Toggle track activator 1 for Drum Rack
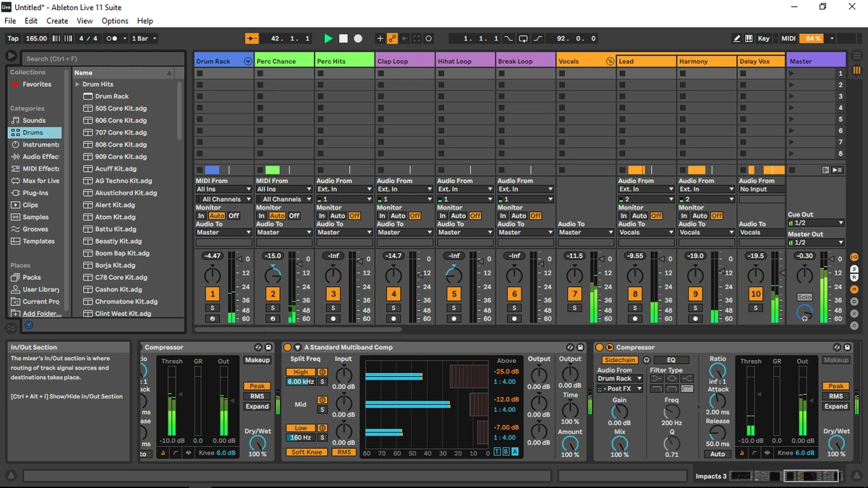Image resolution: width=868 pixels, height=488 pixels. (212, 294)
